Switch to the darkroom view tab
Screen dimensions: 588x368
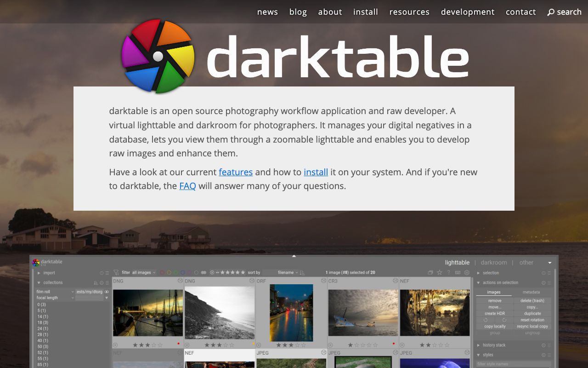(x=494, y=263)
